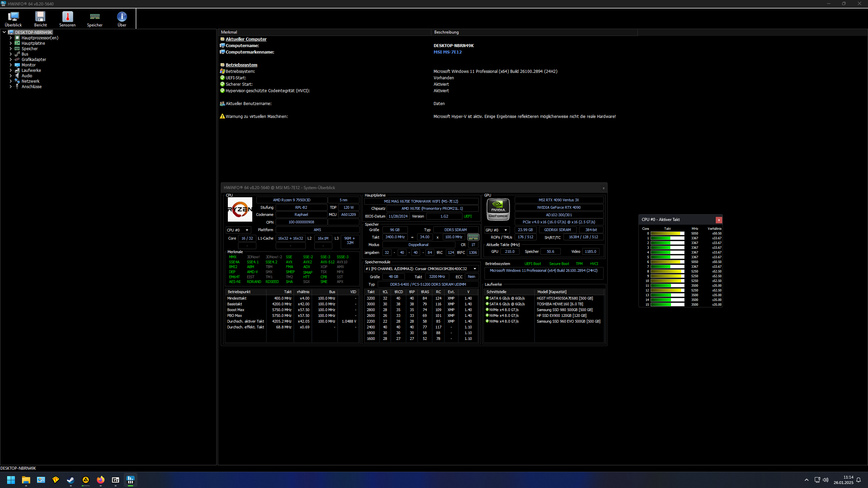
Task: Click the Aktueller Benutzername users icon
Action: click(x=222, y=103)
